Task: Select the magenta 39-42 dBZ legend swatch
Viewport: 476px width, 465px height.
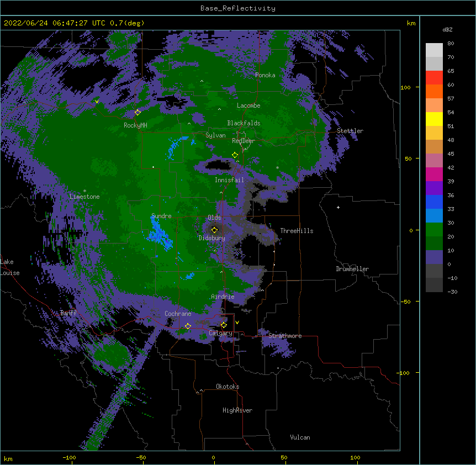Action: tap(434, 174)
